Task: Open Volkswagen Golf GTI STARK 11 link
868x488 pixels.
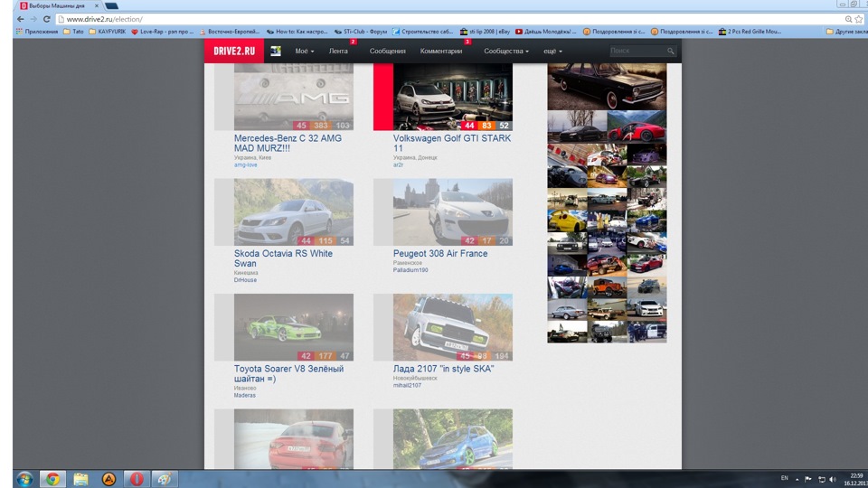Action: [452, 144]
